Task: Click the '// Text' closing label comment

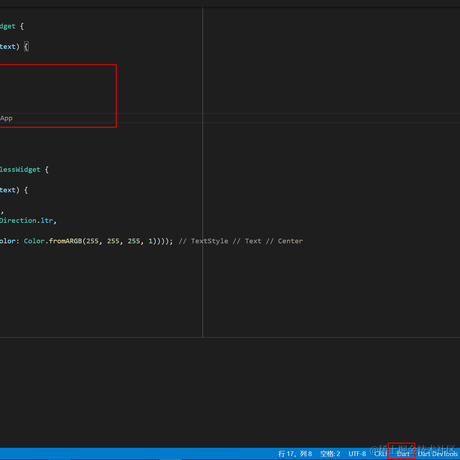Action: pyautogui.click(x=247, y=241)
